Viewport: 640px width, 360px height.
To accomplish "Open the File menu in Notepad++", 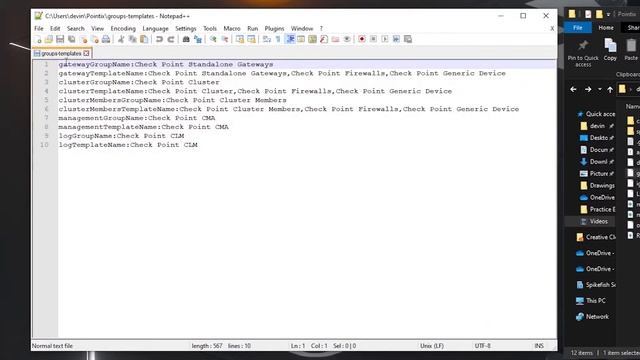I will pos(39,29).
